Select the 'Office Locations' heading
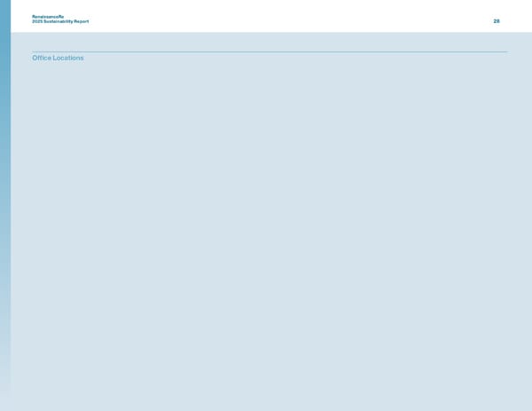Viewport: 532px width, 411px height. click(x=58, y=58)
